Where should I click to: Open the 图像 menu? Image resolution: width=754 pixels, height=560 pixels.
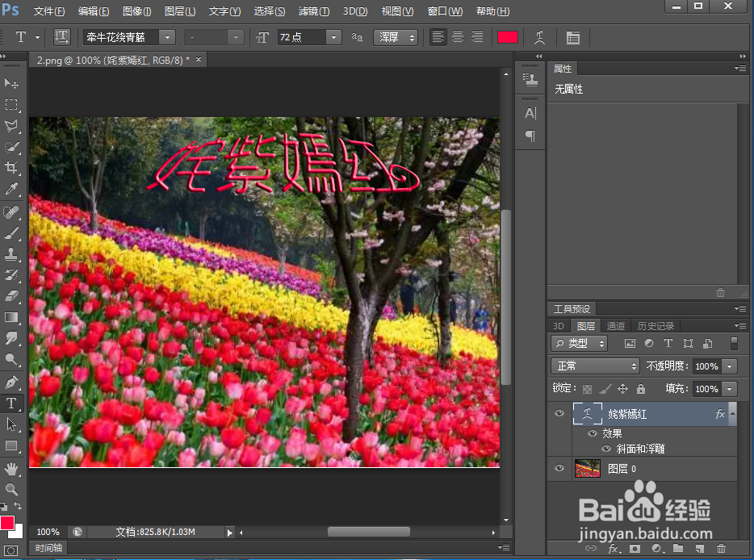click(x=137, y=11)
